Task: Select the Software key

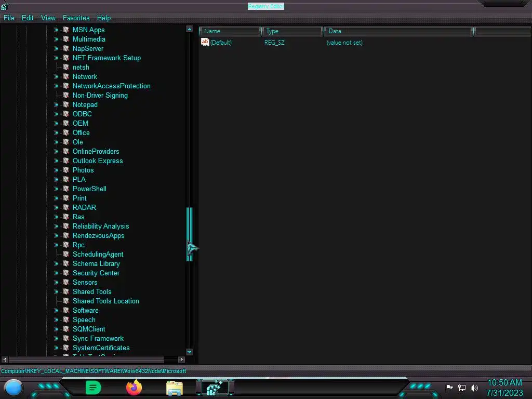Action: 86,311
